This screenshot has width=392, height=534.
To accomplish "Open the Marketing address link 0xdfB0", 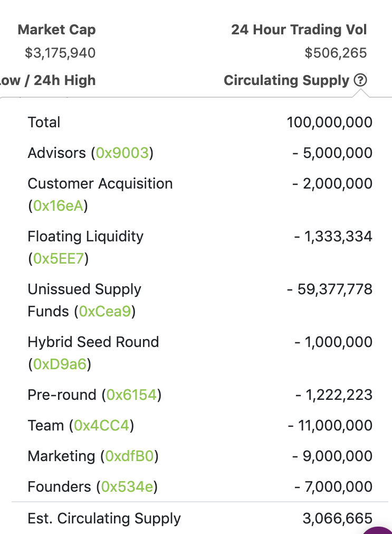I will click(129, 456).
